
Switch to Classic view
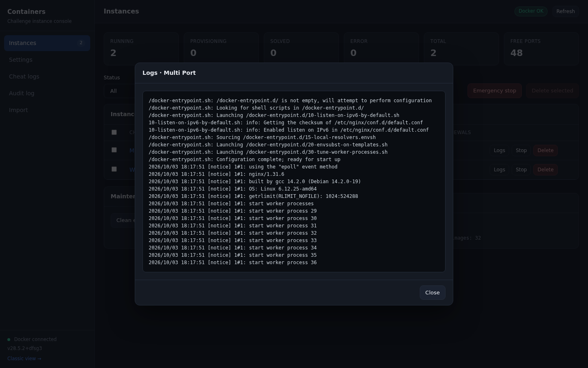24,359
